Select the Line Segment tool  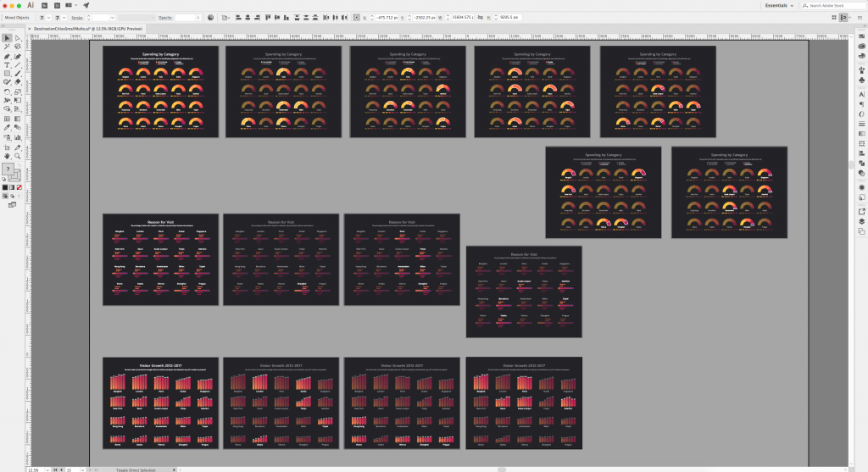(18, 65)
